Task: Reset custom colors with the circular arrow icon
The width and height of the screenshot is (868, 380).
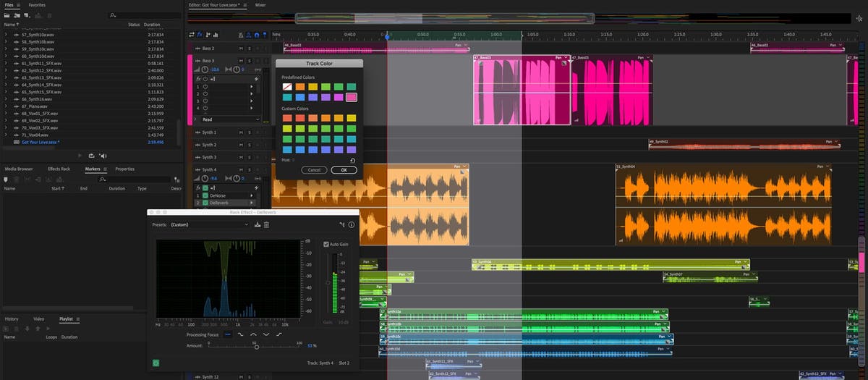Action: [352, 160]
